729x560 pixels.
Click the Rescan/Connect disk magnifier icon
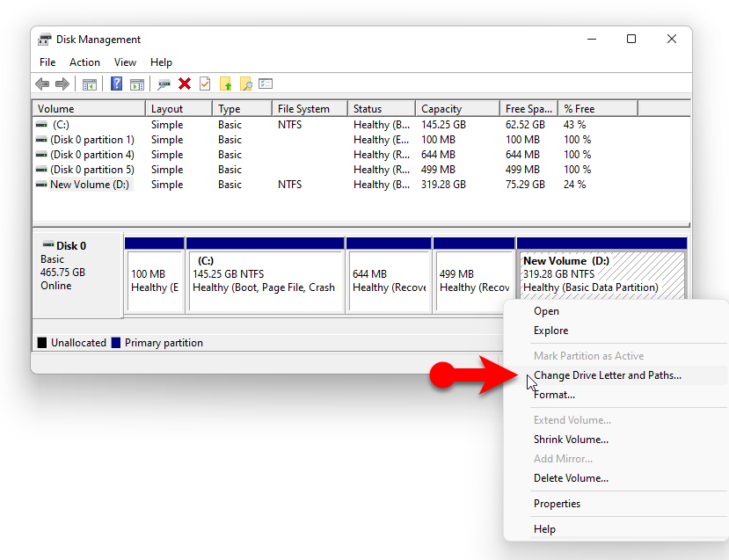click(164, 84)
